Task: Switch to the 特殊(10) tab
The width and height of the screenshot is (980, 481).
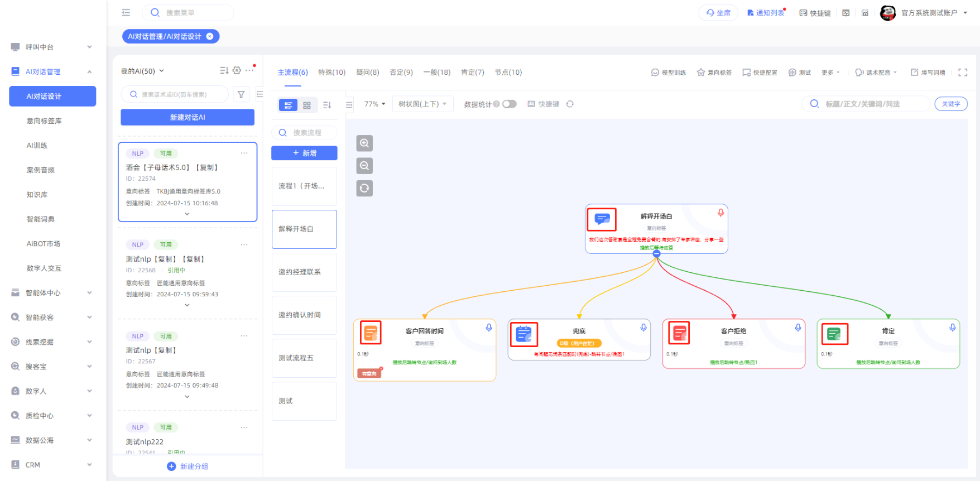Action: coord(332,73)
